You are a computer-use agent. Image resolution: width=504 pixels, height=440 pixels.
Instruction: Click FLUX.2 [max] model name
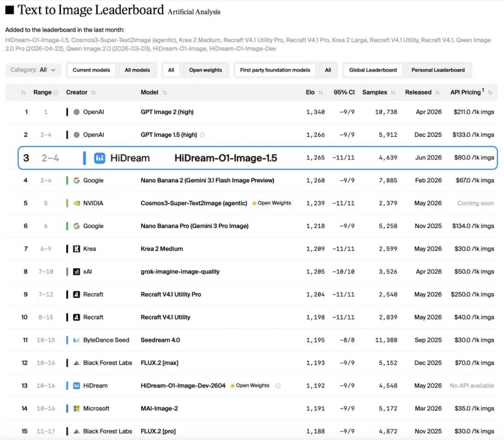tap(159, 363)
